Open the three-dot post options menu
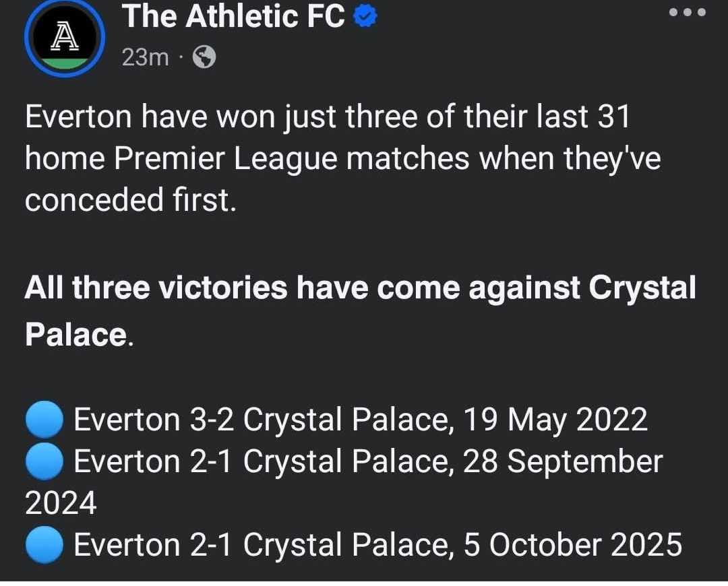 coord(686,13)
